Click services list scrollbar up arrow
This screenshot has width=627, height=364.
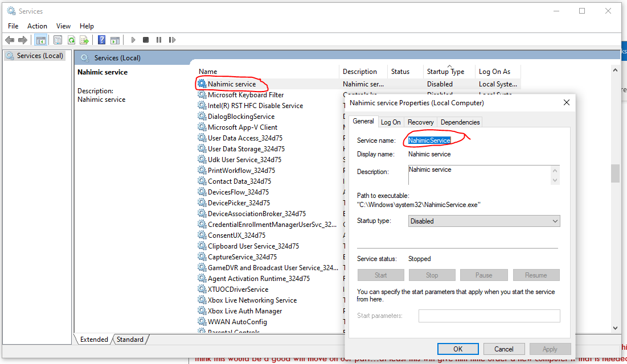pos(615,70)
